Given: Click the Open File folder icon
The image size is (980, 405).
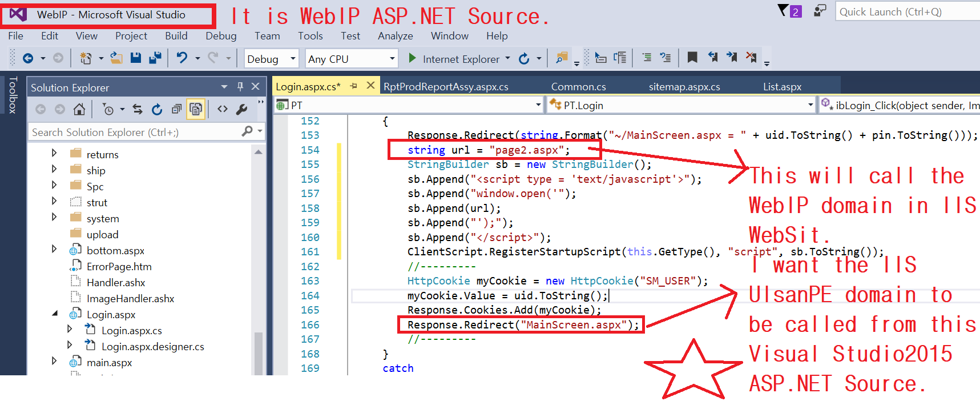Looking at the screenshot, I should point(116,58).
